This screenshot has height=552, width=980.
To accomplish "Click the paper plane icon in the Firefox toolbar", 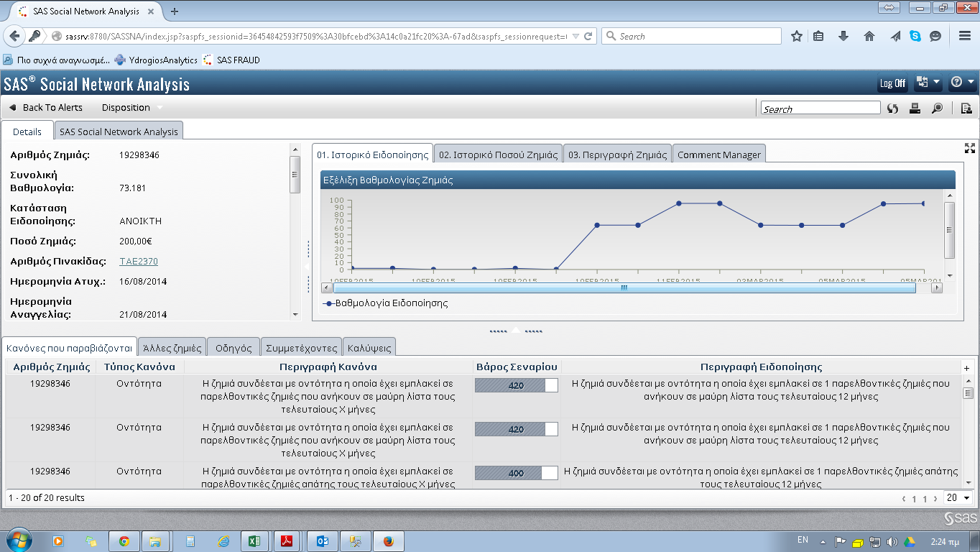I will coord(895,36).
